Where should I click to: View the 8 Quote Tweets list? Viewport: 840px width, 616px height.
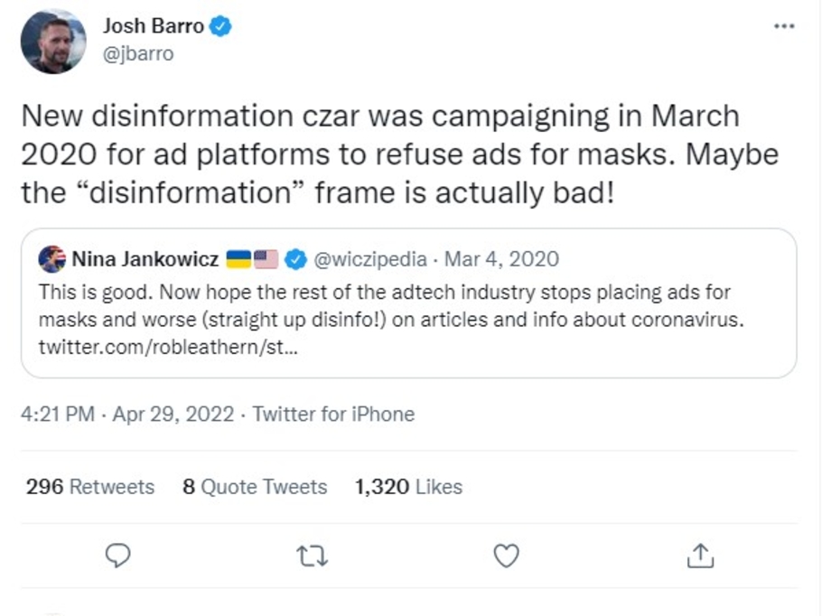point(255,487)
